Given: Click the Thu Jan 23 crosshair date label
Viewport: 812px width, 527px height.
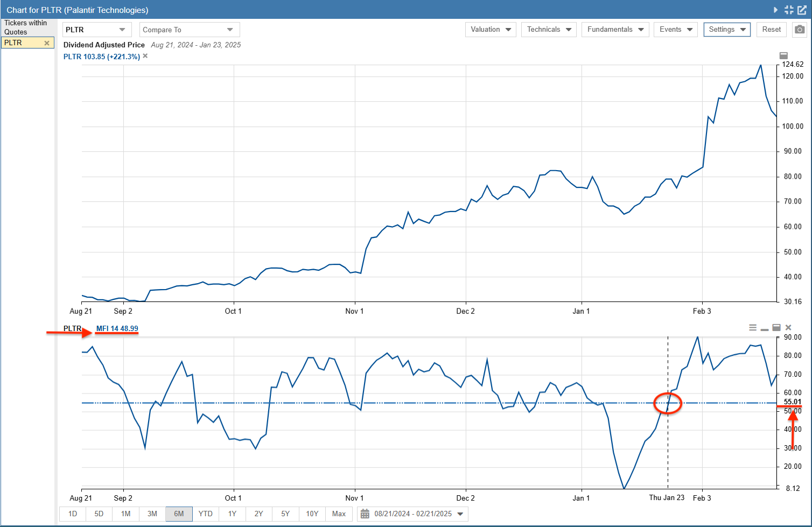Looking at the screenshot, I should point(667,498).
